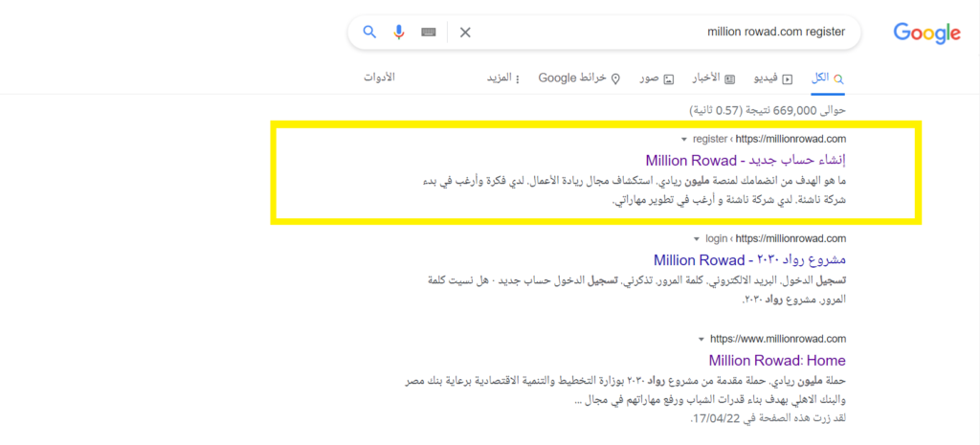Click the https://www.millionrowad.com URL text

coord(777,339)
